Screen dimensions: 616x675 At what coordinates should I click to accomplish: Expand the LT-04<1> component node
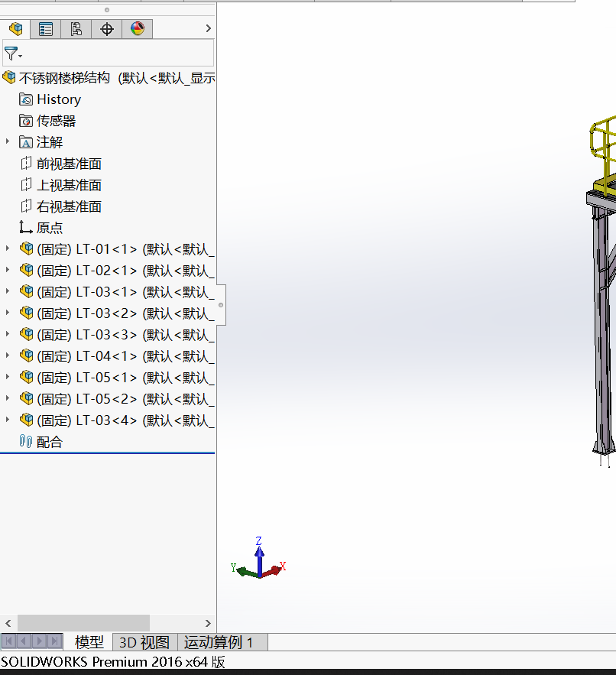8,356
